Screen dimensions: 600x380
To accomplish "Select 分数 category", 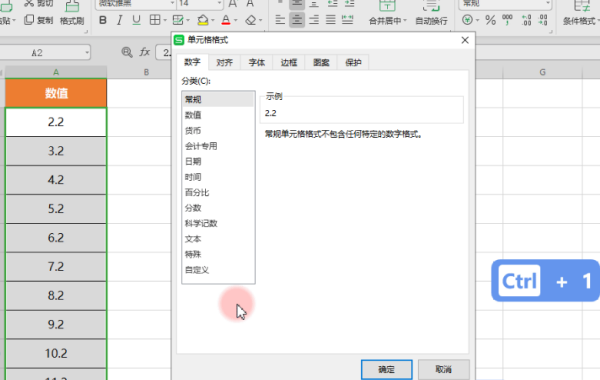I will tap(218, 208).
